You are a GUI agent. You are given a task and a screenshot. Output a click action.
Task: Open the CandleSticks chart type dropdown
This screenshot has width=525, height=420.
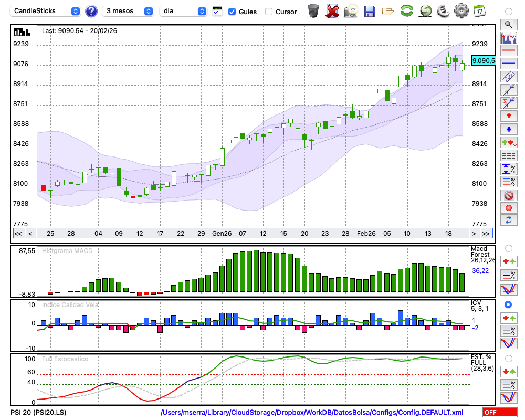pos(45,11)
